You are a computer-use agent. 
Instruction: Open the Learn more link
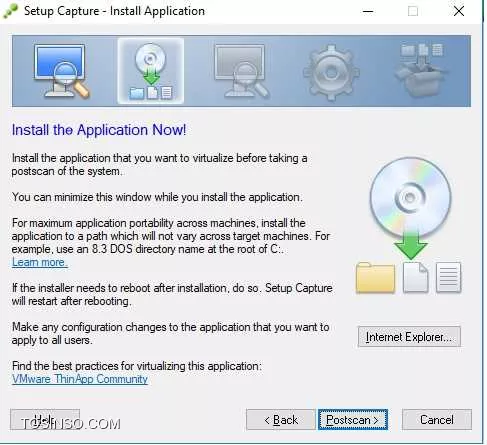40,262
